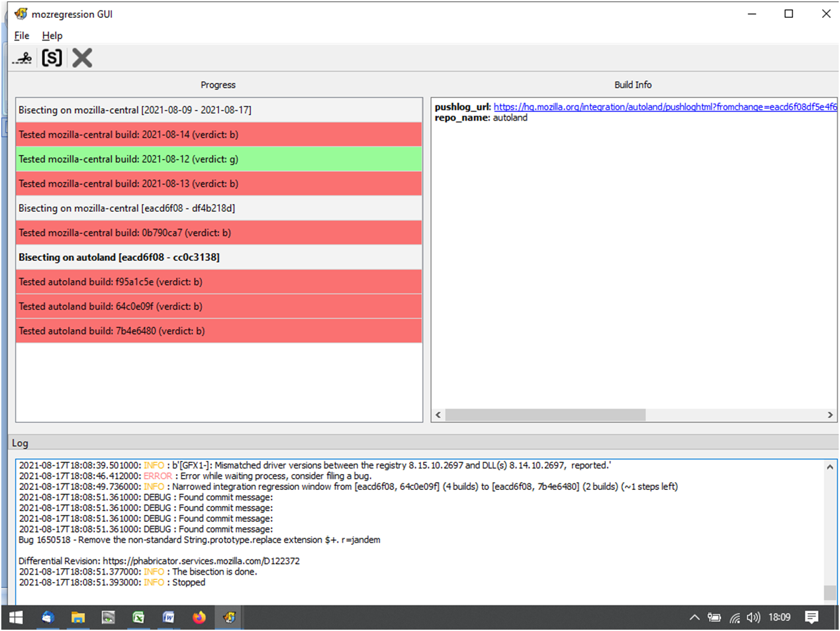Click Build Info scrollbar left arrow

[x=438, y=414]
